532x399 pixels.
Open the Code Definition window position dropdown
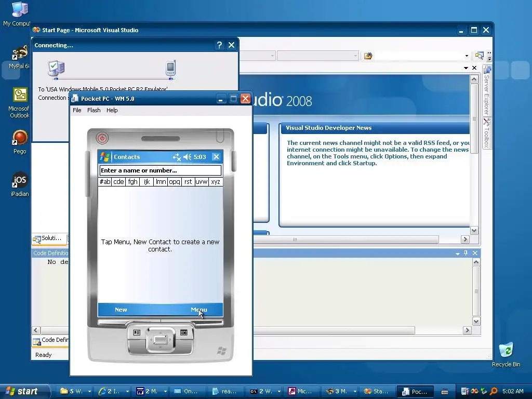457,254
